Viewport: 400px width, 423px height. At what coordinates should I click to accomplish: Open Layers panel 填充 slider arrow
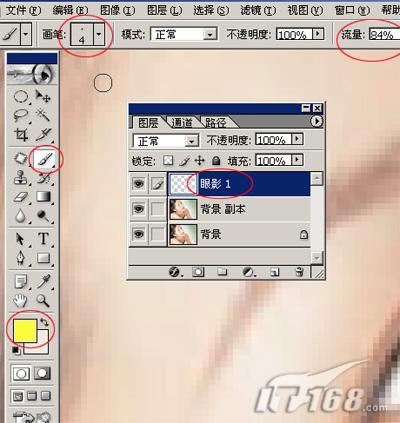coord(298,160)
